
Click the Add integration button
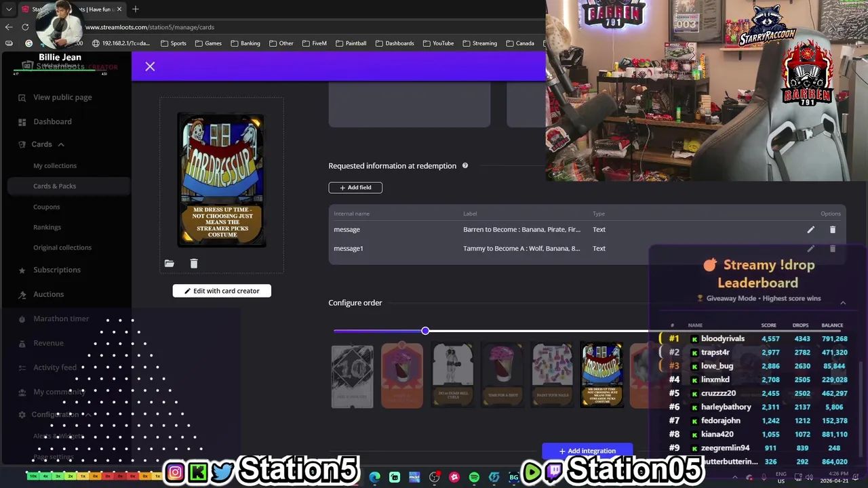(587, 451)
